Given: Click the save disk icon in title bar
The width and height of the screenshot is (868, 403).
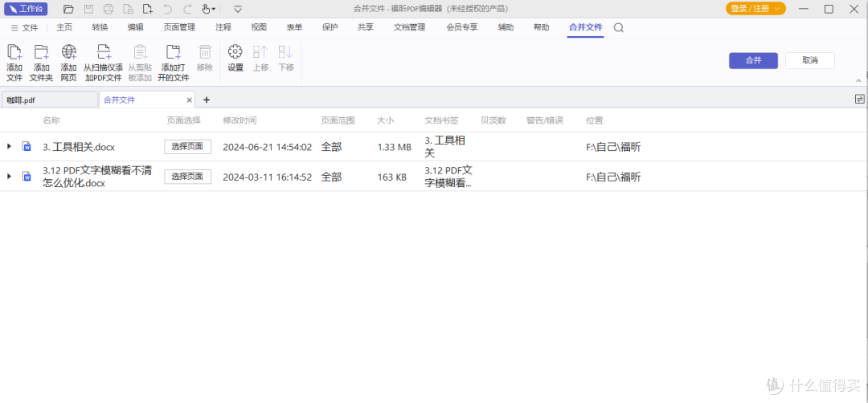Looking at the screenshot, I should [x=88, y=9].
